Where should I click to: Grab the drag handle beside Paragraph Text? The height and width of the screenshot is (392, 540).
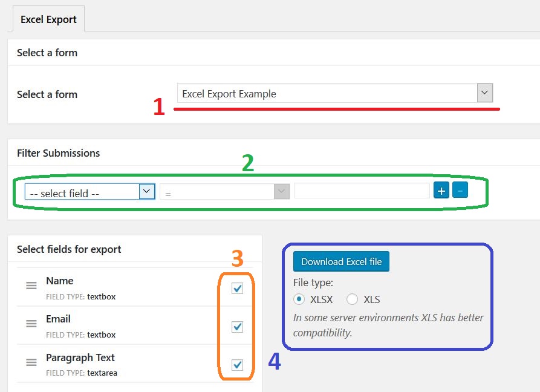pyautogui.click(x=31, y=363)
